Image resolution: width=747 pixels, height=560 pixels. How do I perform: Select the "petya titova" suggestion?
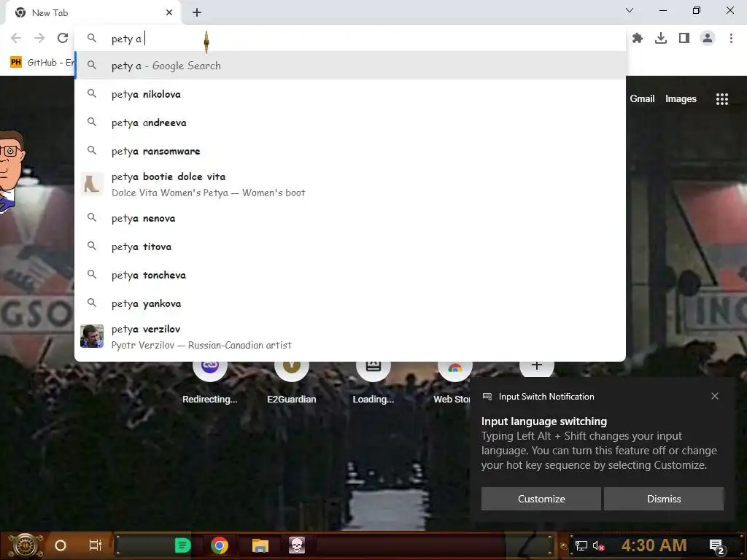click(350, 246)
